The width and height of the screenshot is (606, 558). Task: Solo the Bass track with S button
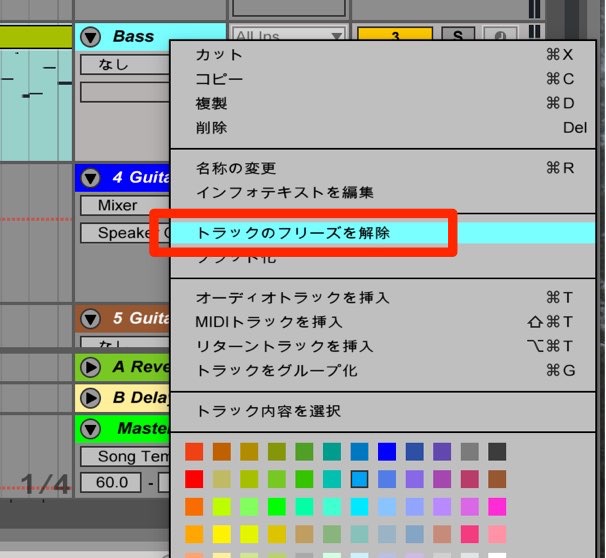click(458, 34)
